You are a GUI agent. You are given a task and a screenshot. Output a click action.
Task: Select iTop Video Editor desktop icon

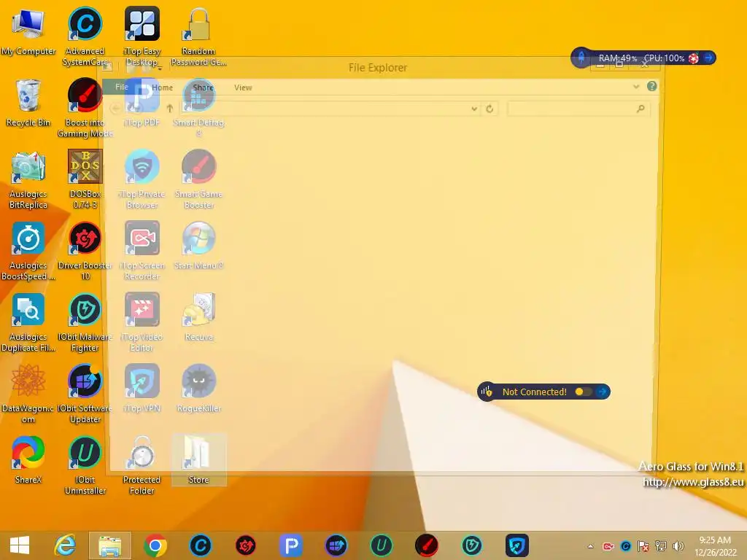(142, 322)
